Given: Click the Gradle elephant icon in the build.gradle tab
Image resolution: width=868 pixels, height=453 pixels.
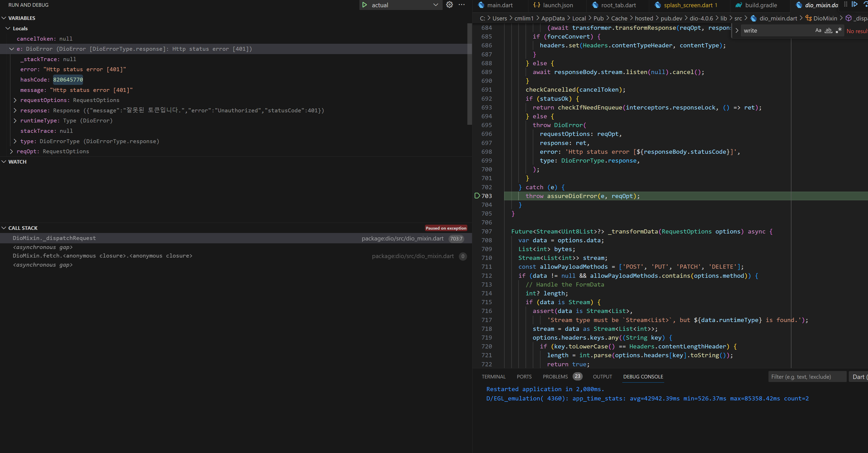Looking at the screenshot, I should click(x=739, y=5).
